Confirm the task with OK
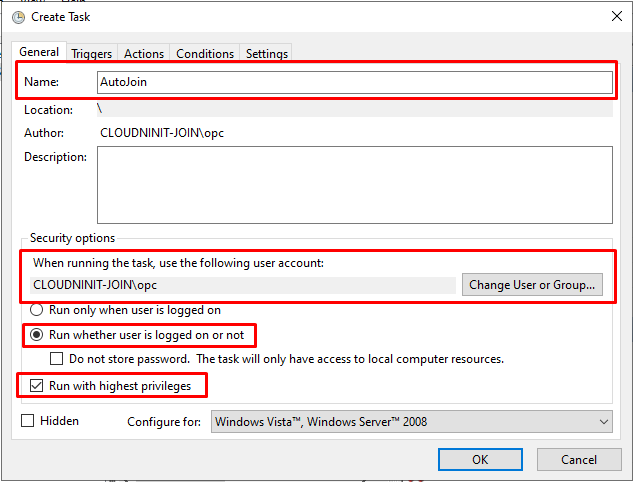Screen dimensions: 633x482 [480, 459]
